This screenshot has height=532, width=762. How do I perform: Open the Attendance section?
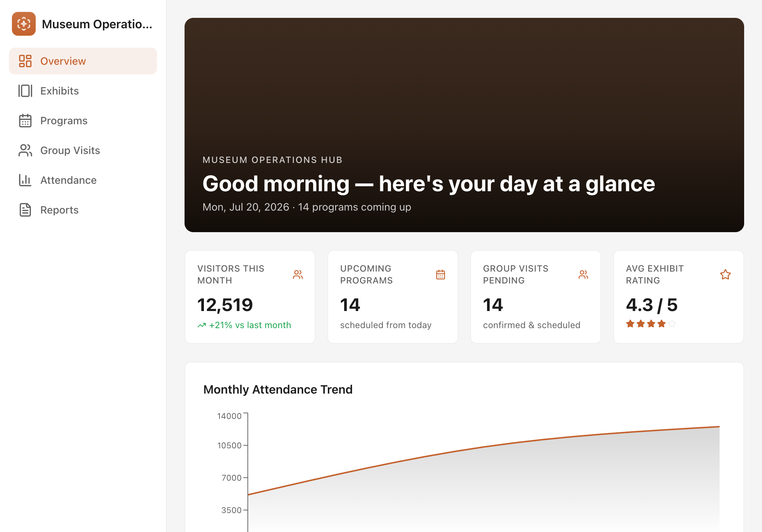[x=83, y=180]
